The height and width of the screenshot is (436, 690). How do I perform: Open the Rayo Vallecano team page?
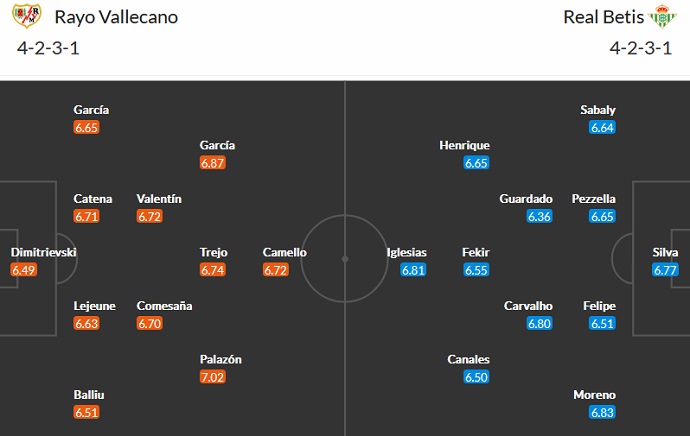coord(117,17)
